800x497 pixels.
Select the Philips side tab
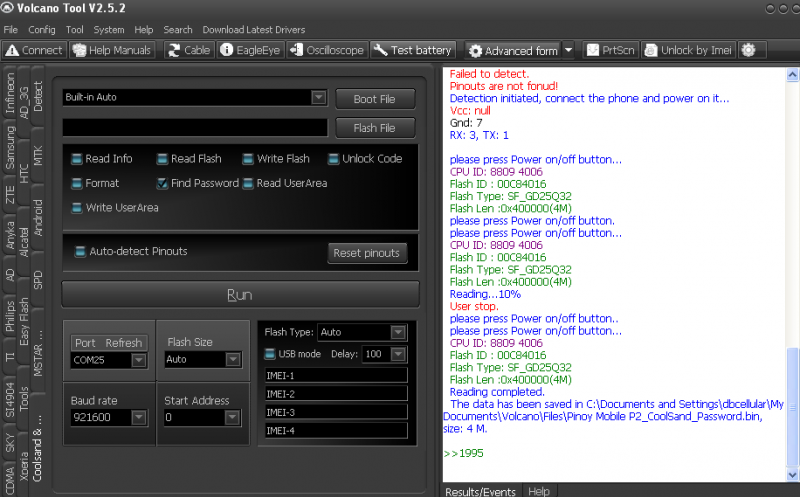coord(10,316)
